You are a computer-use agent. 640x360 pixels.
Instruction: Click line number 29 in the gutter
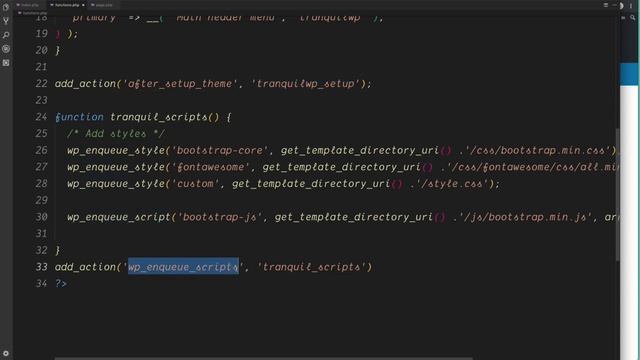tap(41, 200)
